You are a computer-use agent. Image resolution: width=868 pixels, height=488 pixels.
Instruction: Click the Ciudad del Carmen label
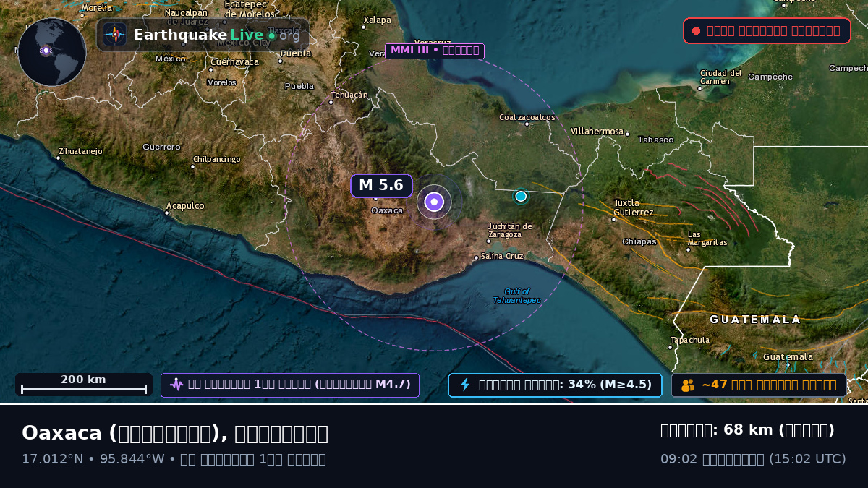(721, 77)
